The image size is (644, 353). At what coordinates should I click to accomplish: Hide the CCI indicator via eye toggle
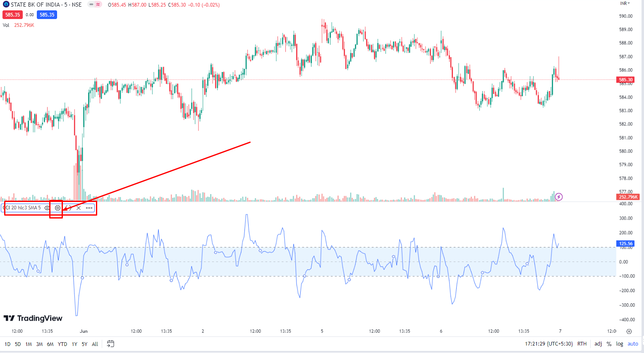pyautogui.click(x=47, y=208)
